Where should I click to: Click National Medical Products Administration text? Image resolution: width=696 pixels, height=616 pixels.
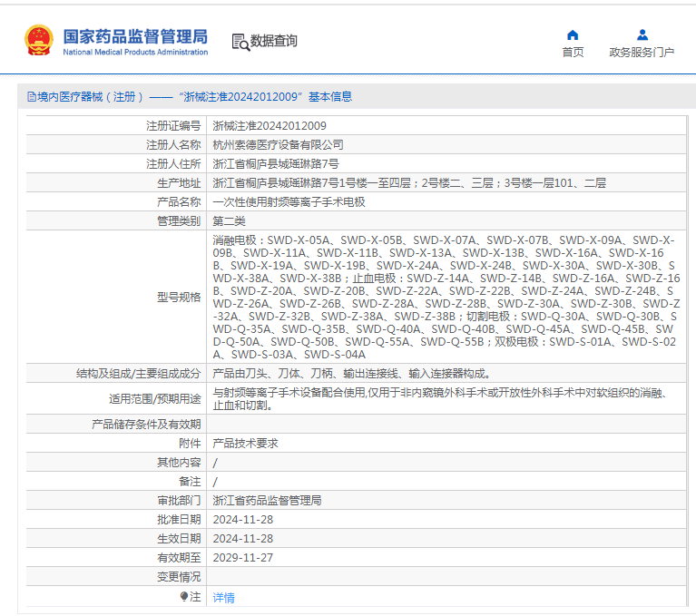click(x=135, y=52)
